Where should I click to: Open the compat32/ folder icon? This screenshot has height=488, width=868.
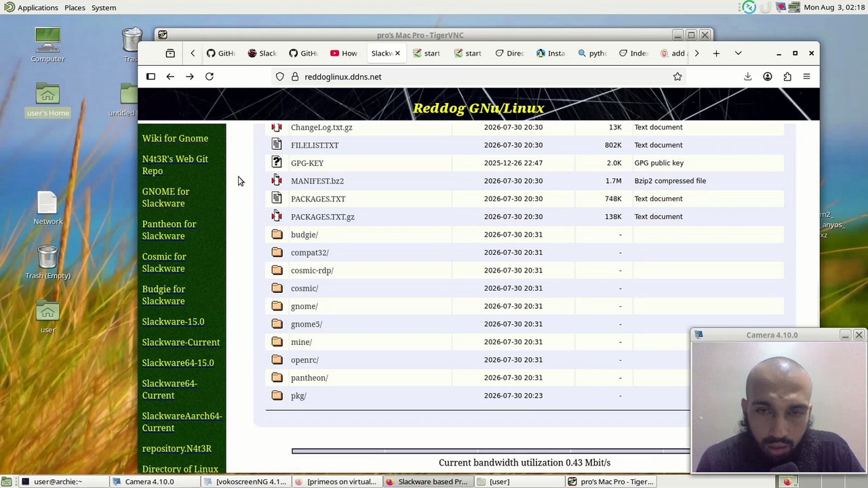coord(277,252)
